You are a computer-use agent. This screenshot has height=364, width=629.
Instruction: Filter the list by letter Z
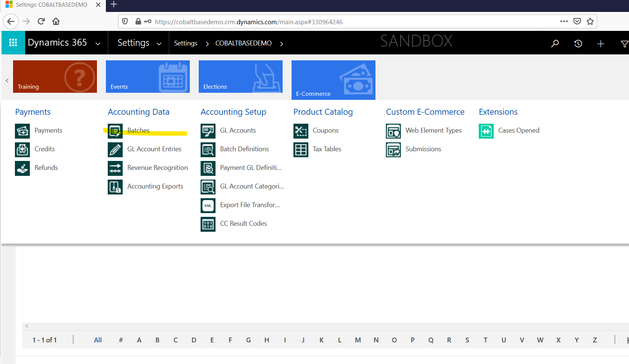tap(595, 340)
